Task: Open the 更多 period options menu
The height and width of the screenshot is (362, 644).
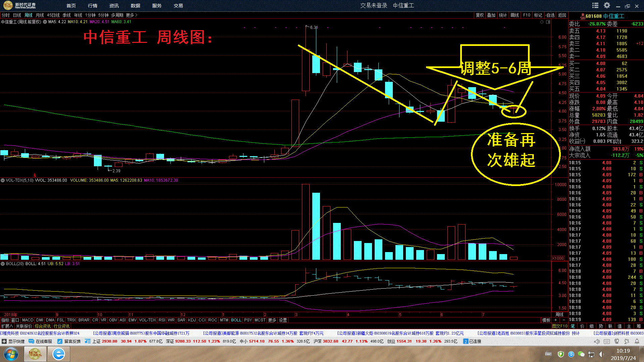Action: (x=131, y=15)
